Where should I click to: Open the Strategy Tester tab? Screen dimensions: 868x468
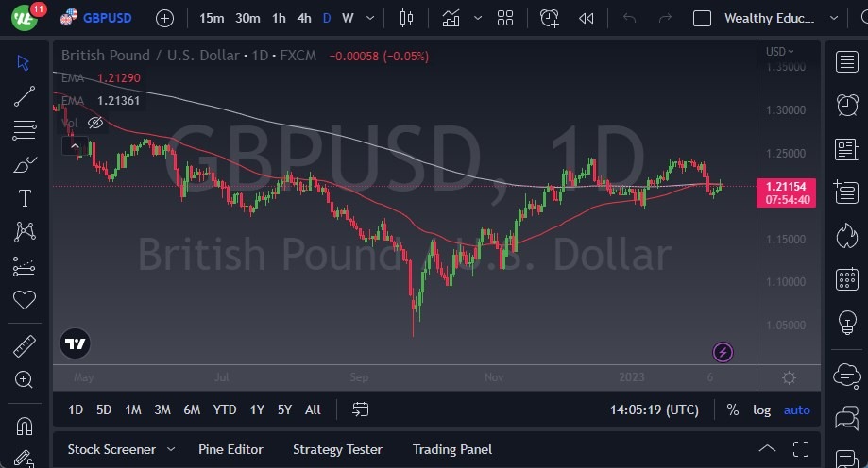point(337,449)
